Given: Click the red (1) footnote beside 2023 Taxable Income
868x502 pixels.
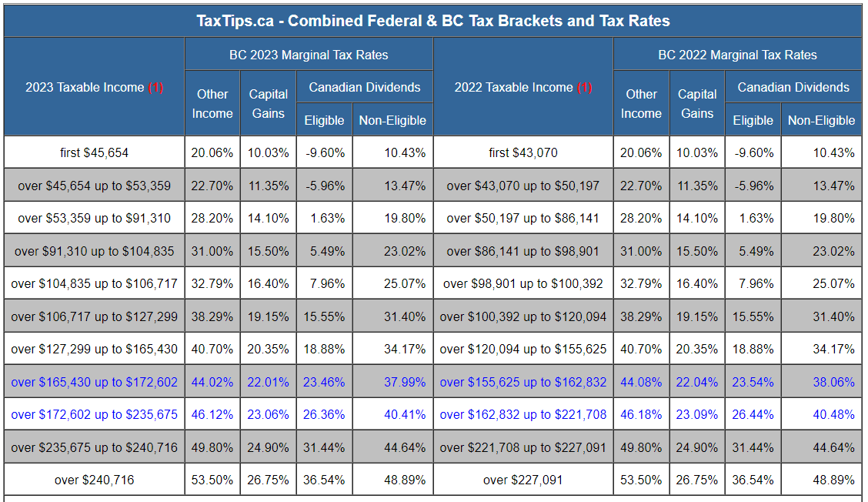Looking at the screenshot, I should [x=156, y=88].
